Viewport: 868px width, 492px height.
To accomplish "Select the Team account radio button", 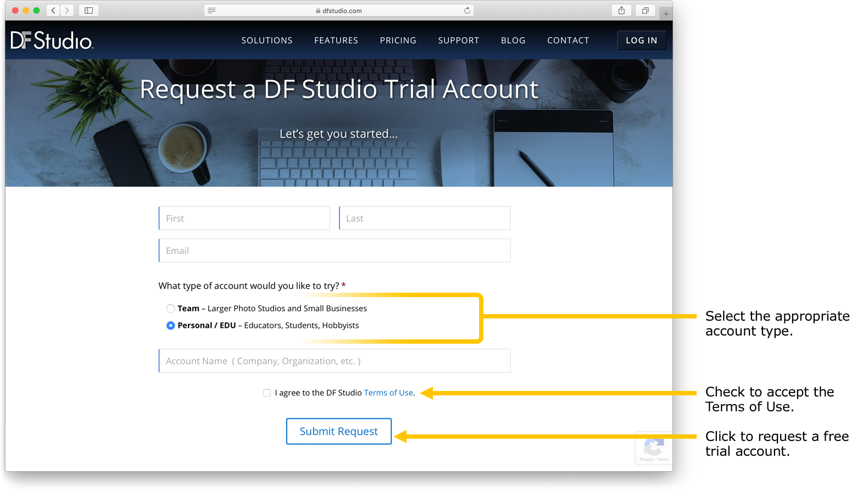I will (x=171, y=309).
